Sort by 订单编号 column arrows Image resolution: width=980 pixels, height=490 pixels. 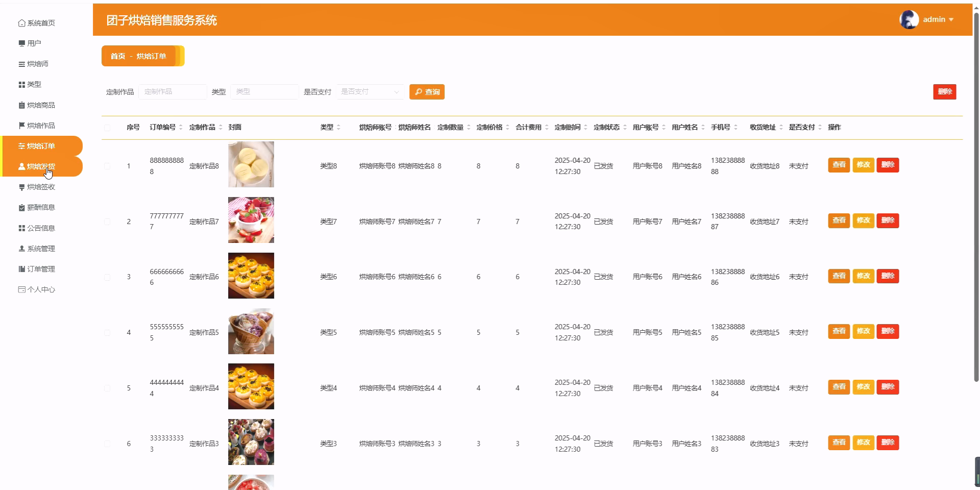click(x=181, y=127)
